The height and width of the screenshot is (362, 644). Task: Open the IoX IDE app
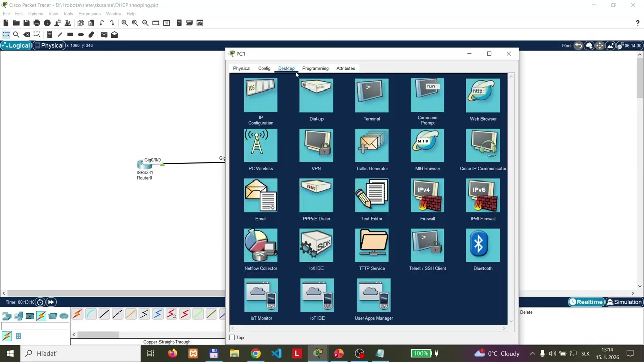point(316,249)
